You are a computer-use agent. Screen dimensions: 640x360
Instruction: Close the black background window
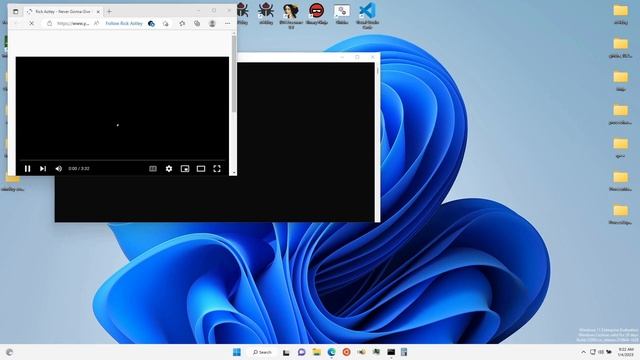click(x=372, y=57)
